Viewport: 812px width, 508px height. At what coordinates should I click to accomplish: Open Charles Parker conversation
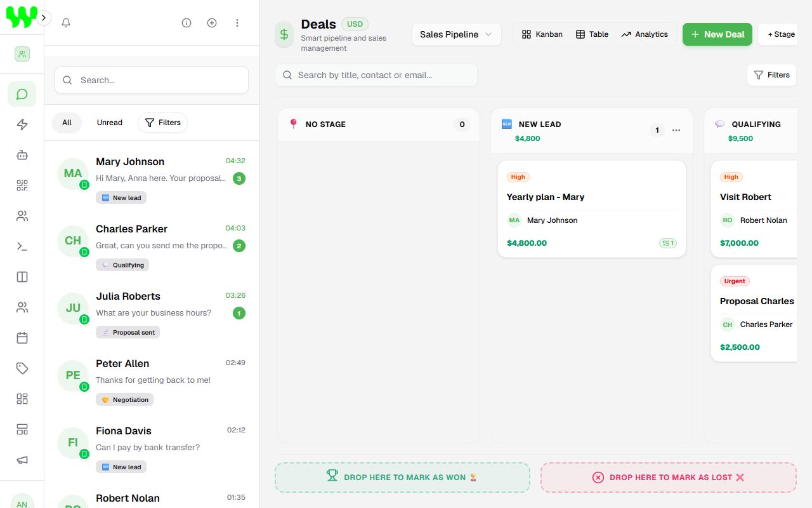(152, 247)
